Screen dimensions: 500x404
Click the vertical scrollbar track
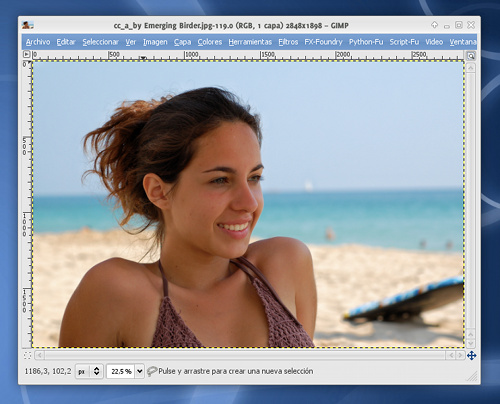[x=470, y=201]
